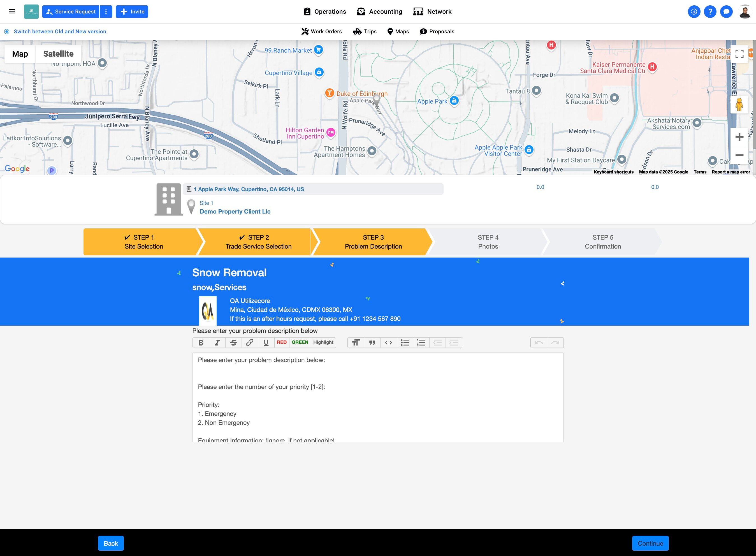This screenshot has width=756, height=556.
Task: Open Service Request three-dot options
Action: [106, 12]
